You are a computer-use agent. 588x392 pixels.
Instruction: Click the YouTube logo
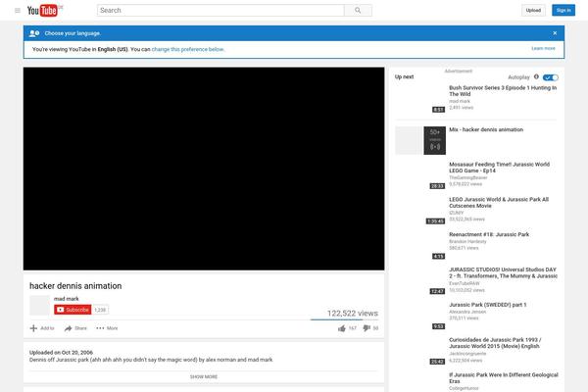(x=45, y=10)
